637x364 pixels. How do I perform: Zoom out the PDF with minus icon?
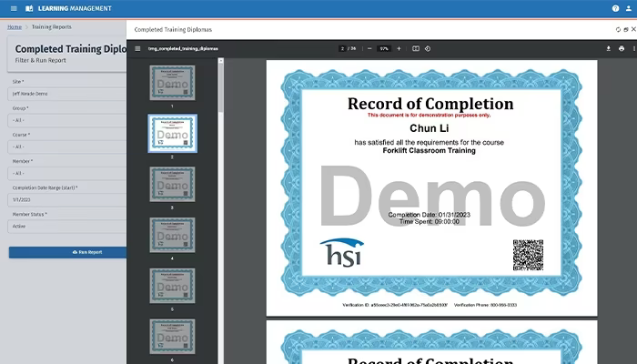369,49
